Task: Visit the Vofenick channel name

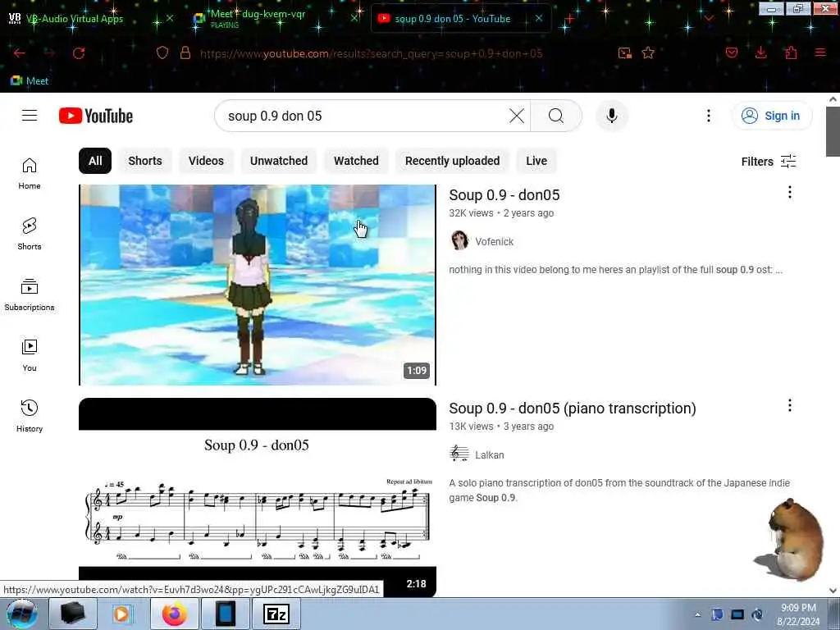Action: point(494,242)
